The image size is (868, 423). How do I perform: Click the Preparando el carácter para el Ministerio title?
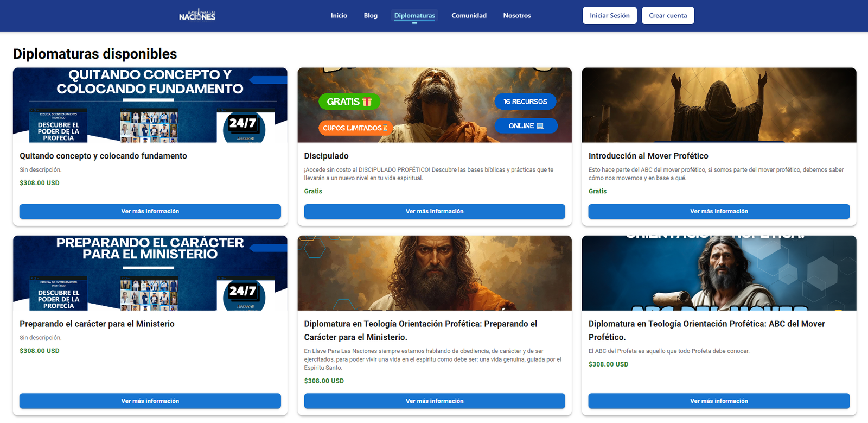(97, 324)
